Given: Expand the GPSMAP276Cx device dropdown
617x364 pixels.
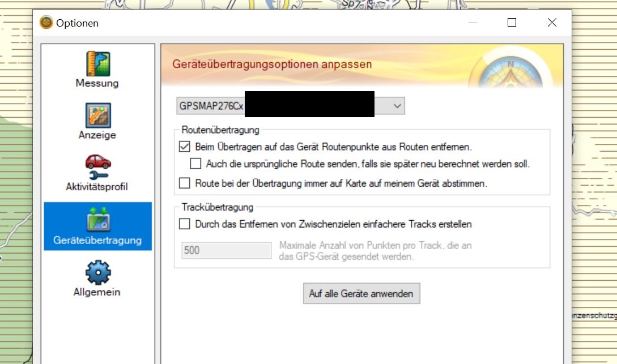Looking at the screenshot, I should (397, 105).
